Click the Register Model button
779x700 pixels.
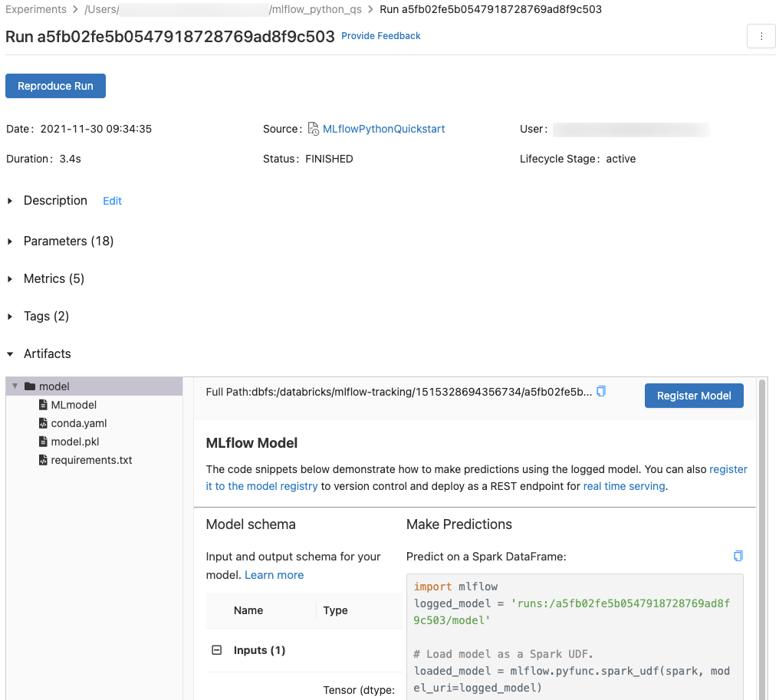pos(693,396)
